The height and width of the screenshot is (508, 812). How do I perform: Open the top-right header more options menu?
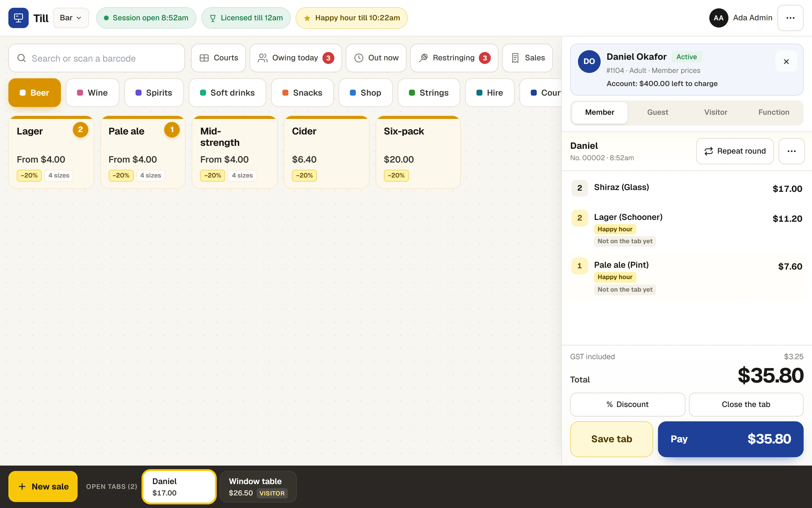(790, 18)
